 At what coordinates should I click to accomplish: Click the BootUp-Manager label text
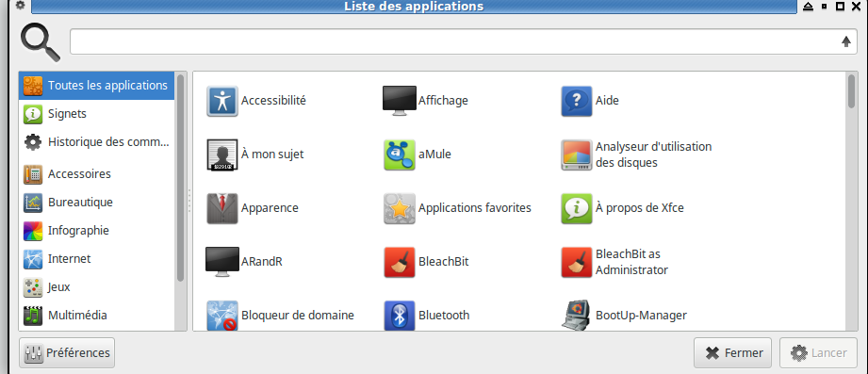641,316
